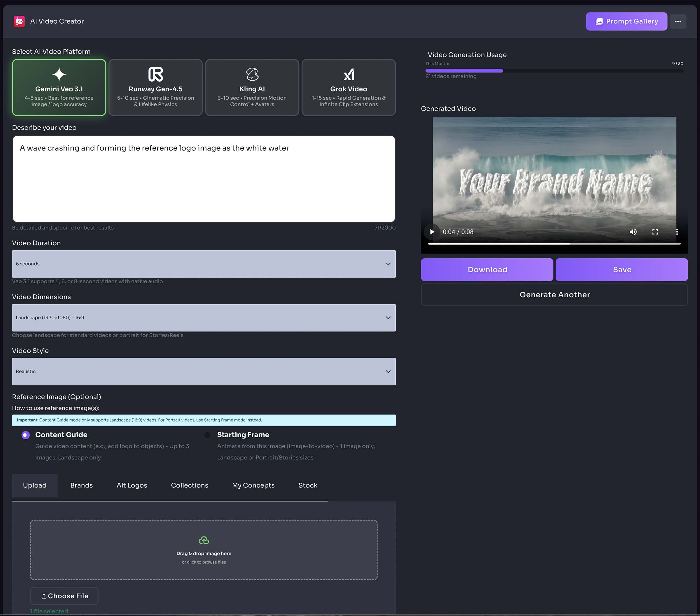Select the Gemini Veo 3.1 platform

point(59,87)
